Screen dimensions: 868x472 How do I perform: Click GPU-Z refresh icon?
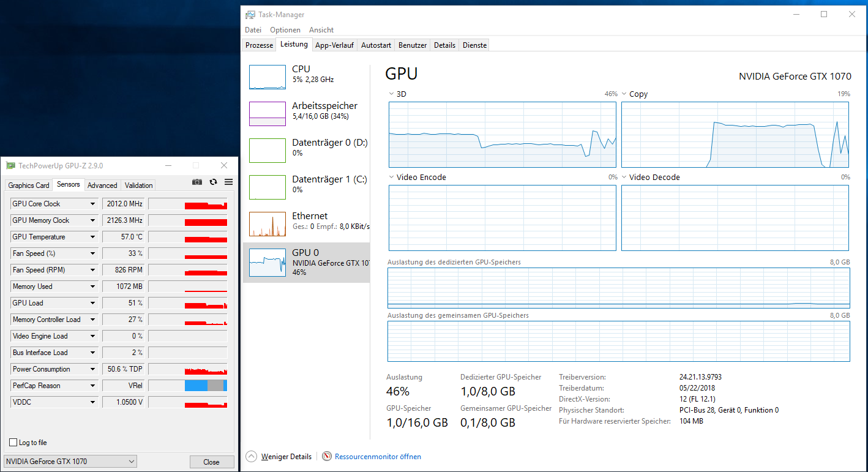tap(213, 182)
